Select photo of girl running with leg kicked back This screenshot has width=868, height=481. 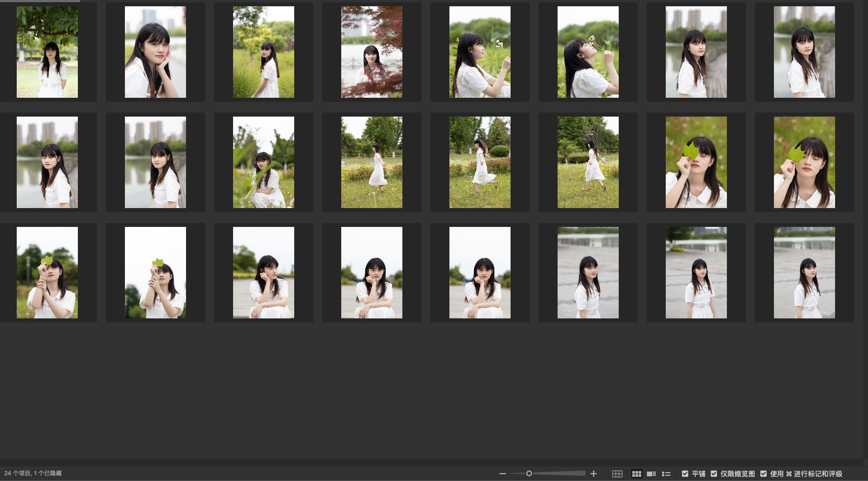480,163
